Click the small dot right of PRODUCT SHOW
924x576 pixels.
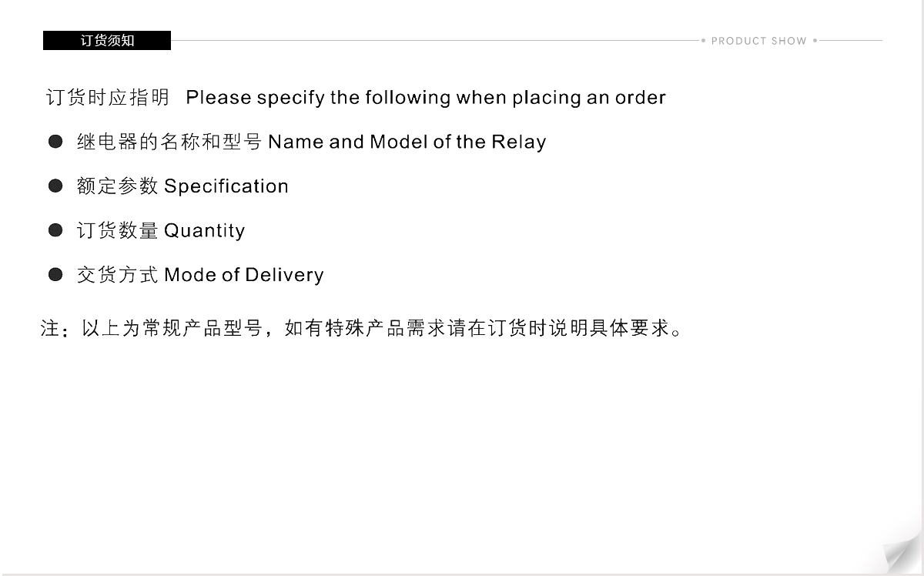pyautogui.click(x=815, y=41)
